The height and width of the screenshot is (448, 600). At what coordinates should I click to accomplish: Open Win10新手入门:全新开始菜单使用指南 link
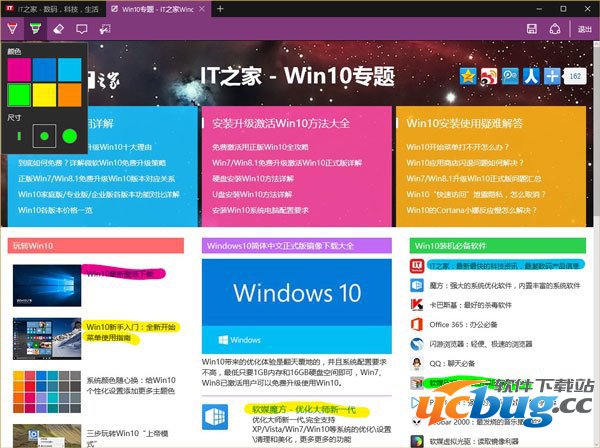pos(131,332)
